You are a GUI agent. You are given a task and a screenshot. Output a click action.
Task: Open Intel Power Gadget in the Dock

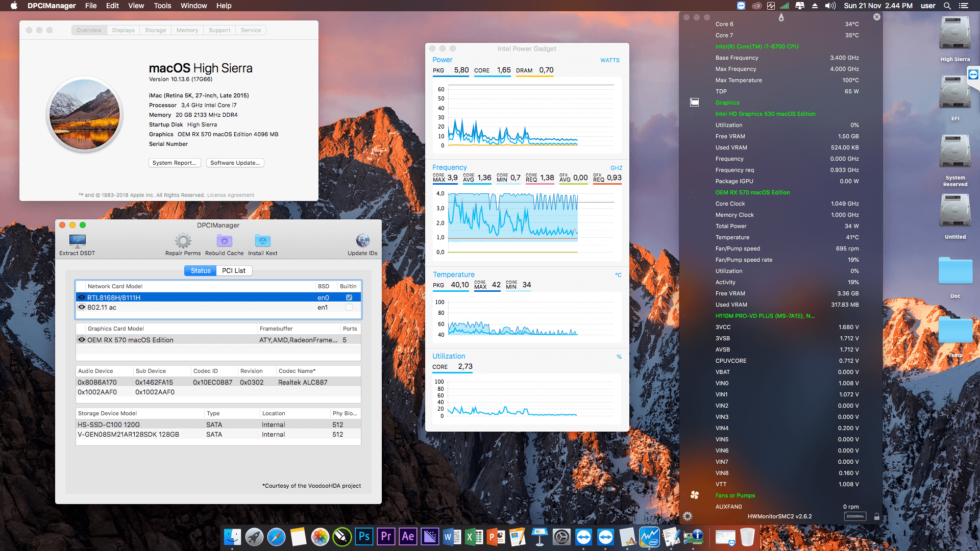click(x=649, y=537)
